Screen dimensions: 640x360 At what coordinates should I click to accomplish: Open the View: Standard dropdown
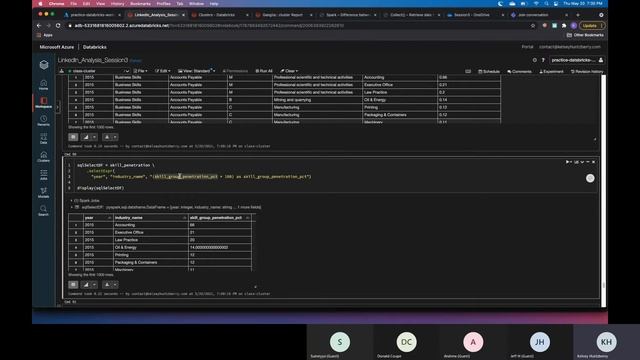click(x=196, y=71)
